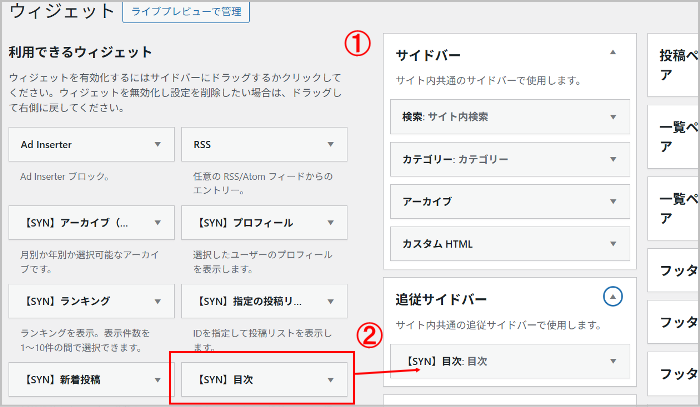Click the 【SYN】ランキング widget title
The width and height of the screenshot is (700, 407).
point(67,301)
